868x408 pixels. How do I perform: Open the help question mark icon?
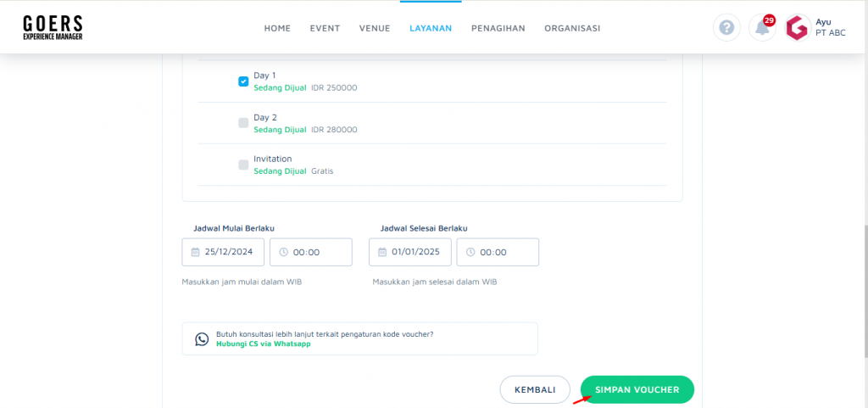726,28
